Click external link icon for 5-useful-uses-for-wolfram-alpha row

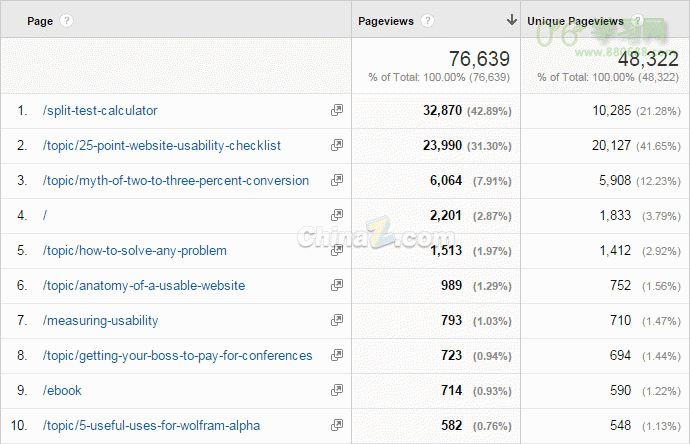[x=337, y=426]
